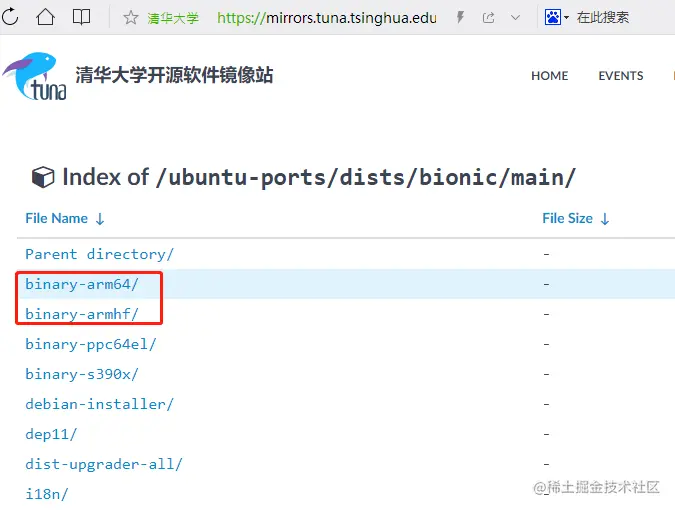The height and width of the screenshot is (510, 675).
Task: Click the File Name sort arrow
Action: 100,219
